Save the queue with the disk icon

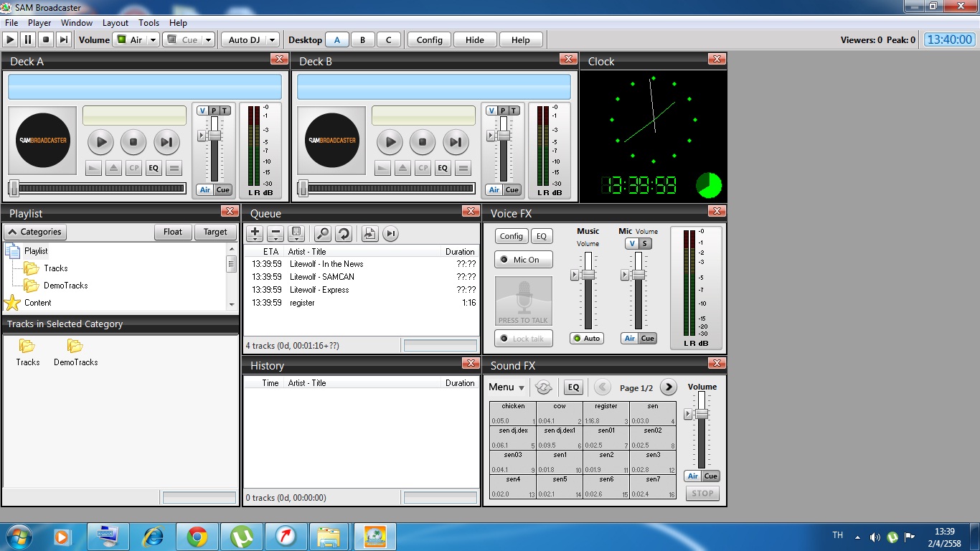296,233
